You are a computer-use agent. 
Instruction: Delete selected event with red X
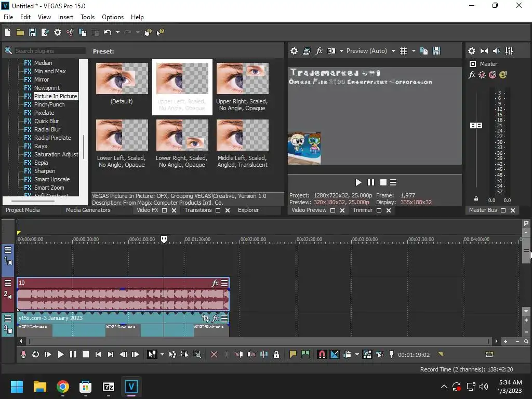[x=214, y=354]
